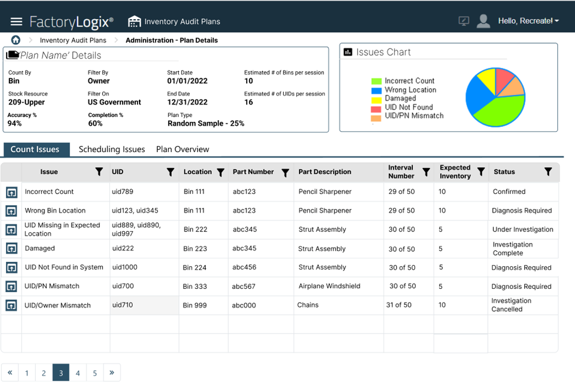Filter the Expected Inventory column
575x392 pixels.
[481, 172]
